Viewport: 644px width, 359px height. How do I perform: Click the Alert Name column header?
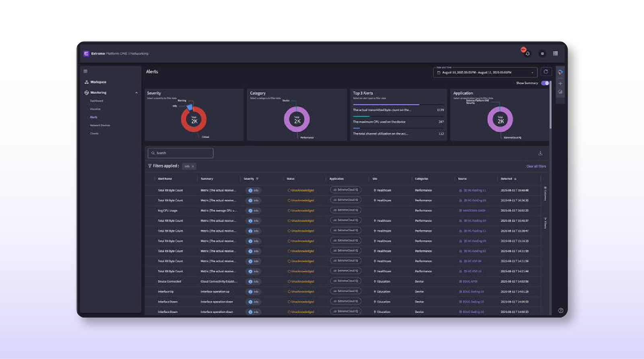165,179
